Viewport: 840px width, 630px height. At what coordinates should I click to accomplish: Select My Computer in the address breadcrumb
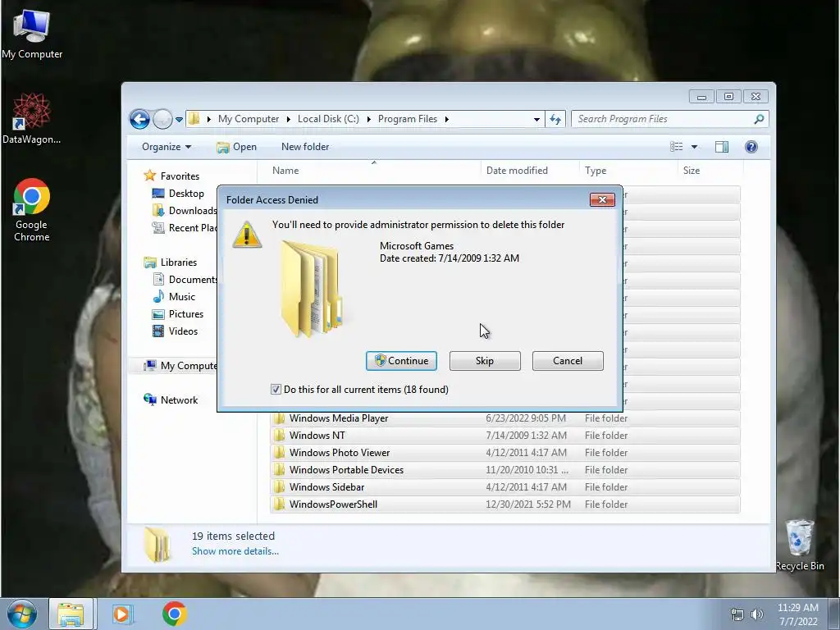tap(248, 119)
